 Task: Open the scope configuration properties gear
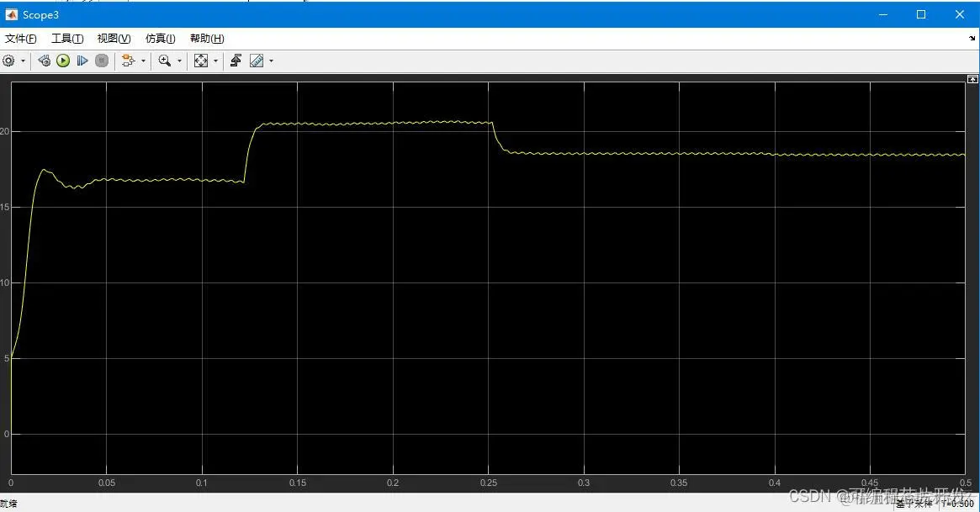click(x=8, y=61)
